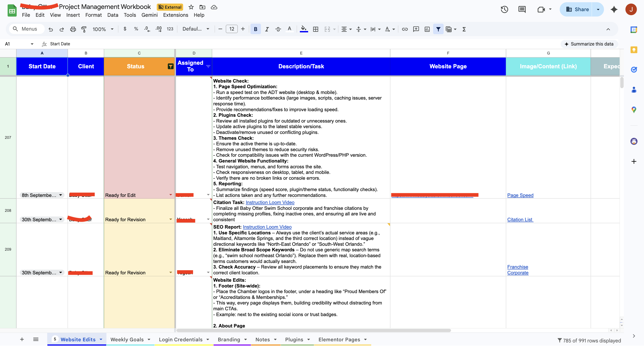Click the insert chart icon
Screen dimensions: 644x346
427,29
